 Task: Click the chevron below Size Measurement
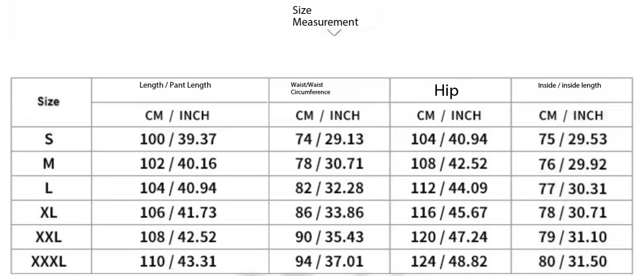coord(334,33)
